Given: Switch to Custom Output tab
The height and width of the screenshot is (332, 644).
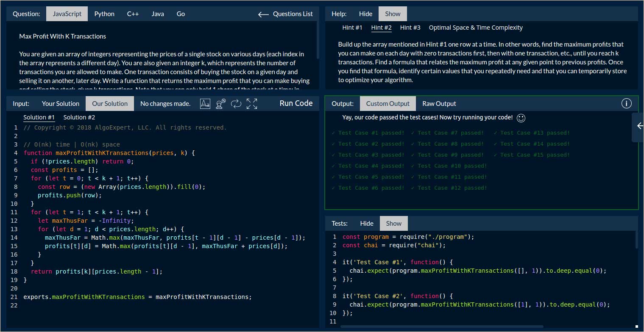Looking at the screenshot, I should (x=388, y=104).
